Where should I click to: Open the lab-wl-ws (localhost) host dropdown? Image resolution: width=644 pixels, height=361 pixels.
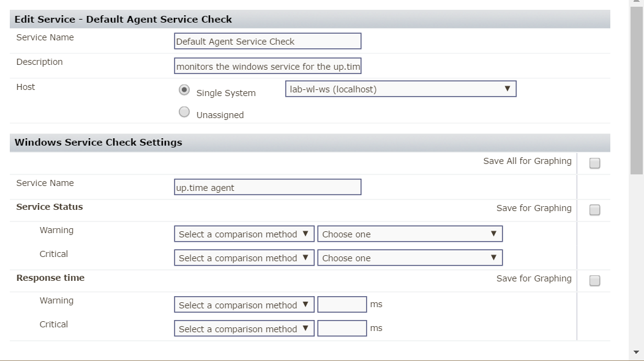[400, 89]
